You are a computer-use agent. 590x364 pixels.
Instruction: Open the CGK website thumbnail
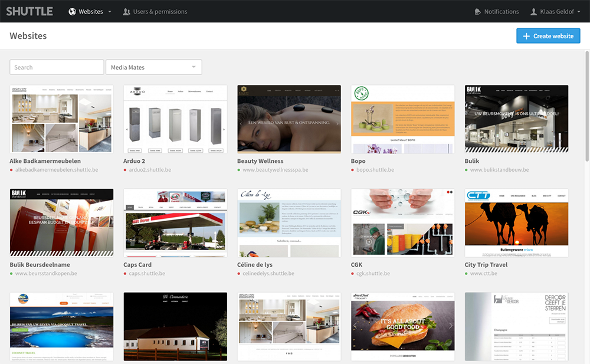pos(402,223)
